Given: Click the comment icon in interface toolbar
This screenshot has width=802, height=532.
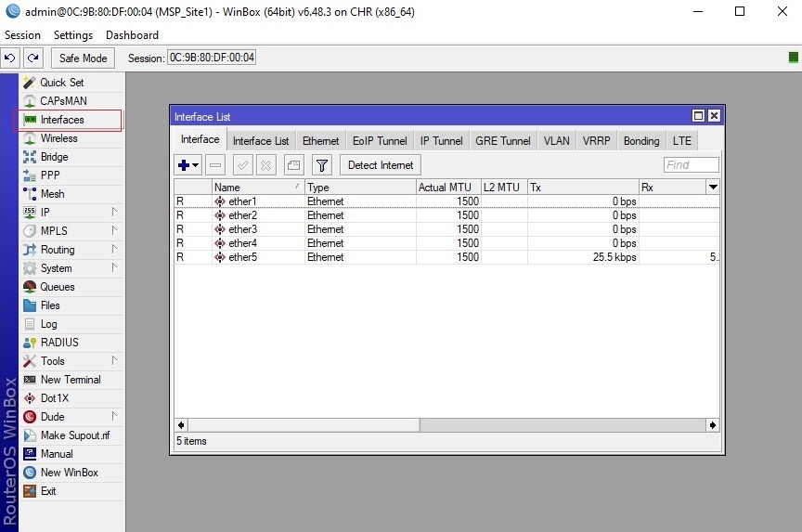Looking at the screenshot, I should (x=293, y=165).
